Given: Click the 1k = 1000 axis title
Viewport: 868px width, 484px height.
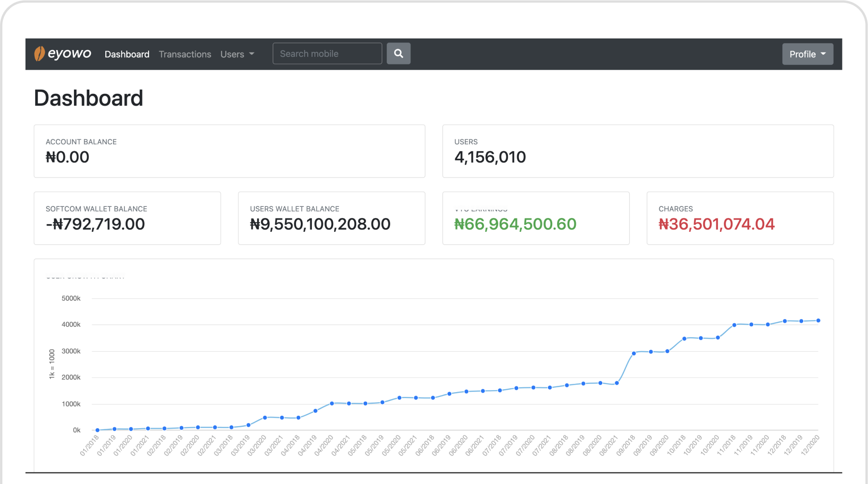Looking at the screenshot, I should pos(52,364).
